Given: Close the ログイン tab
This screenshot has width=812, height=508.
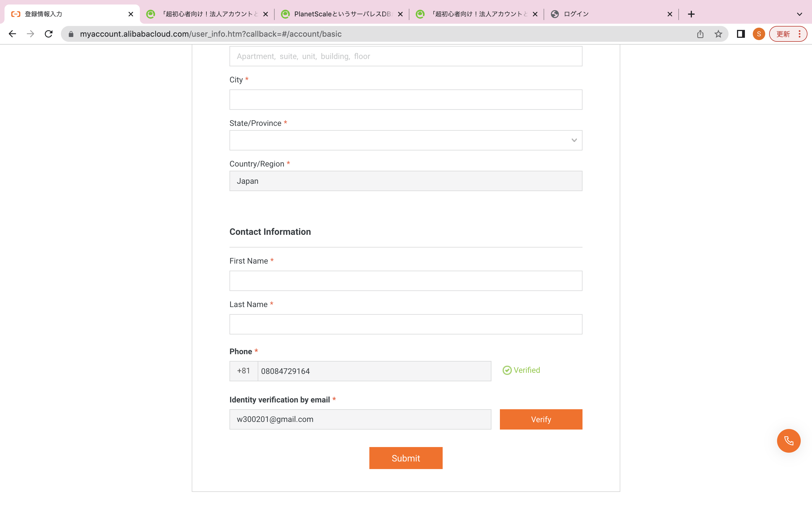Looking at the screenshot, I should click(x=670, y=14).
